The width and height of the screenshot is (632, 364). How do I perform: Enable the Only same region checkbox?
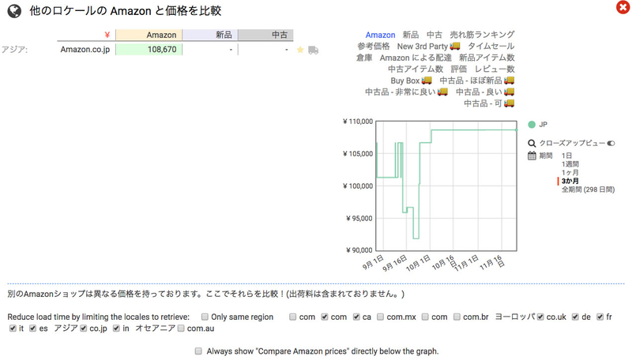click(x=205, y=317)
